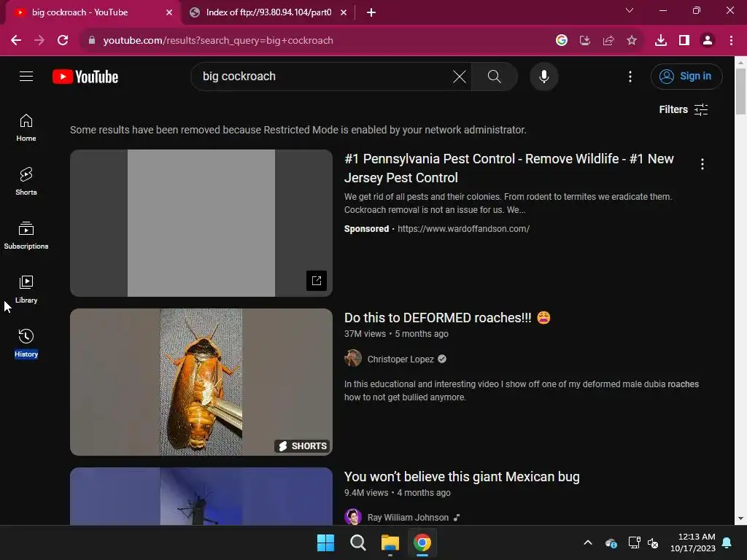Click the external link icon on ad thumbnail
747x560 pixels.
click(317, 281)
